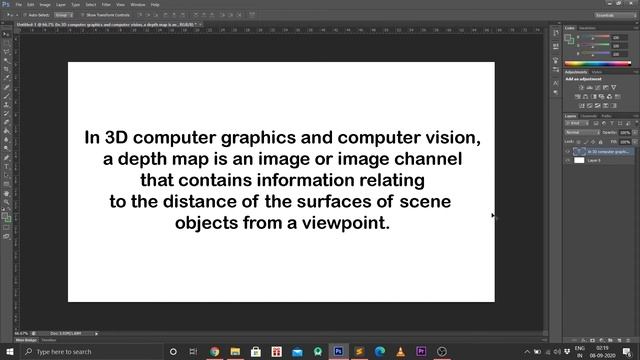
Task: Toggle Show Transform Controls checkbox
Action: [82, 15]
